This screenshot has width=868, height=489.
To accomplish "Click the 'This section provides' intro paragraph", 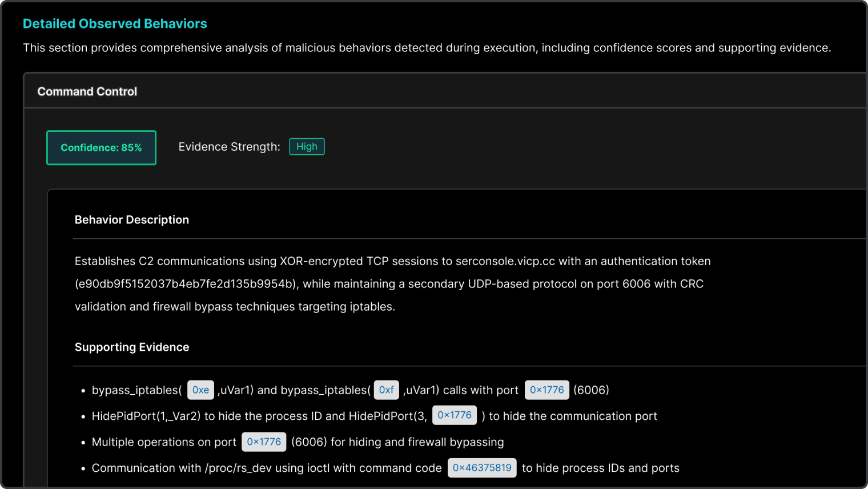I will point(427,48).
